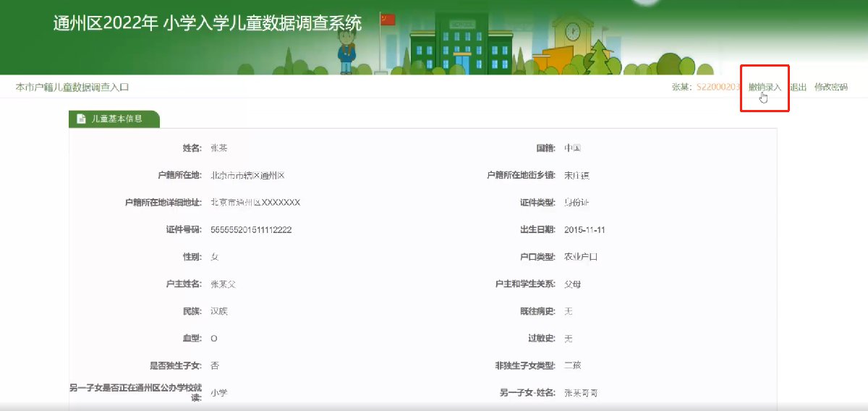
Task: Click the 户籍所在地 value 北京市市辖区通州区
Action: point(248,176)
